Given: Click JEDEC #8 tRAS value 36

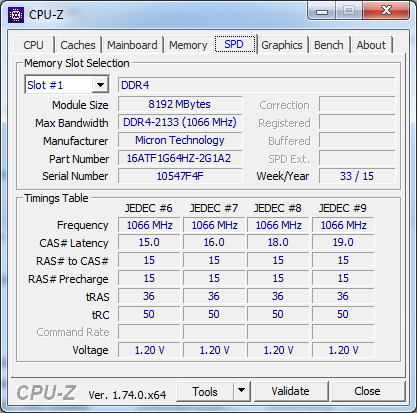Looking at the screenshot, I should pyautogui.click(x=278, y=296).
